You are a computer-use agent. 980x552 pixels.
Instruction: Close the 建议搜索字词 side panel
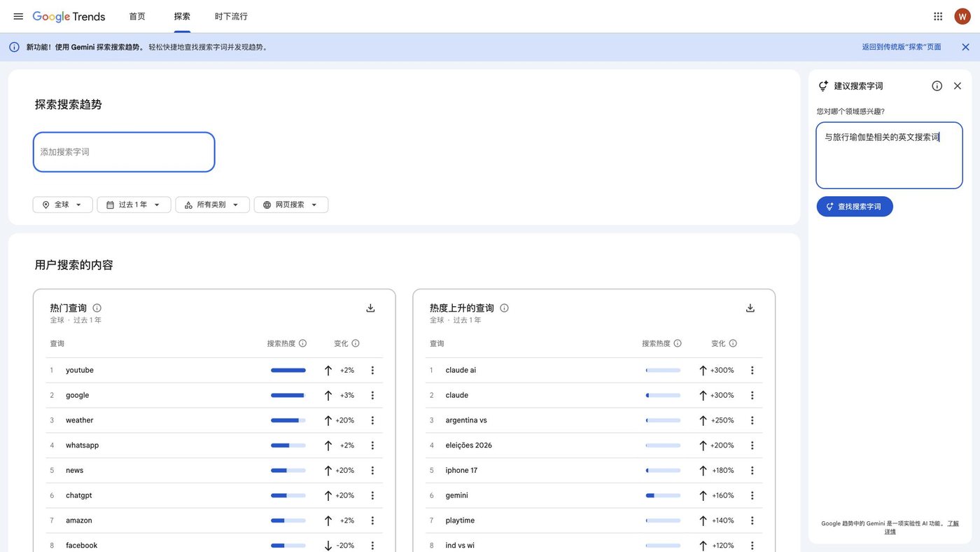click(958, 85)
